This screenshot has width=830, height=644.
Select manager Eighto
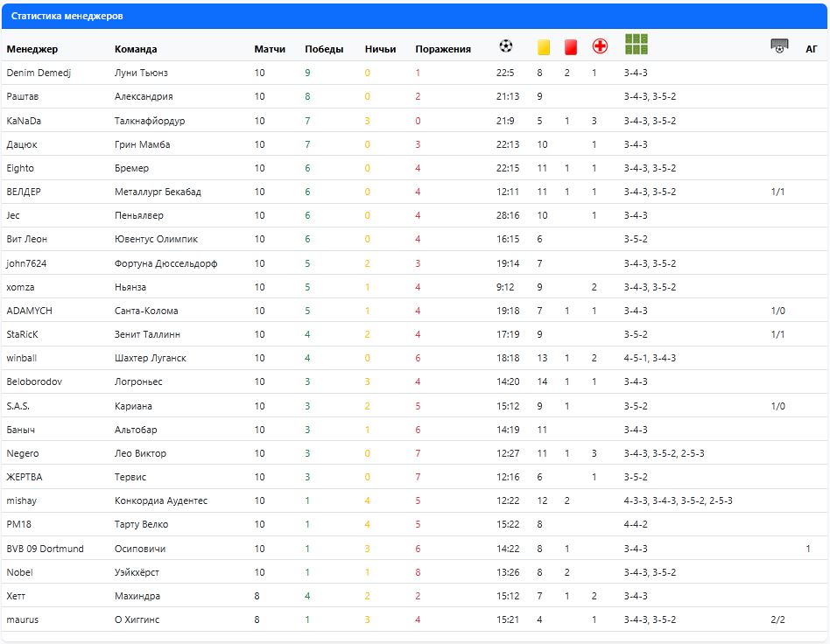[x=20, y=168]
